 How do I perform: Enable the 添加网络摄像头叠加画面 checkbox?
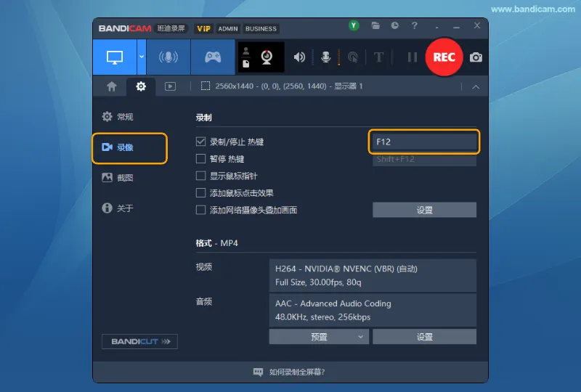point(200,210)
